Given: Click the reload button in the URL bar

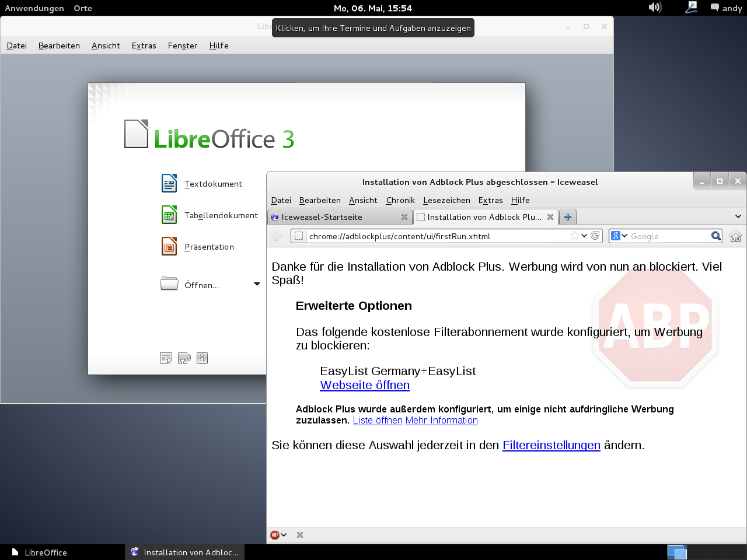Looking at the screenshot, I should (x=595, y=236).
